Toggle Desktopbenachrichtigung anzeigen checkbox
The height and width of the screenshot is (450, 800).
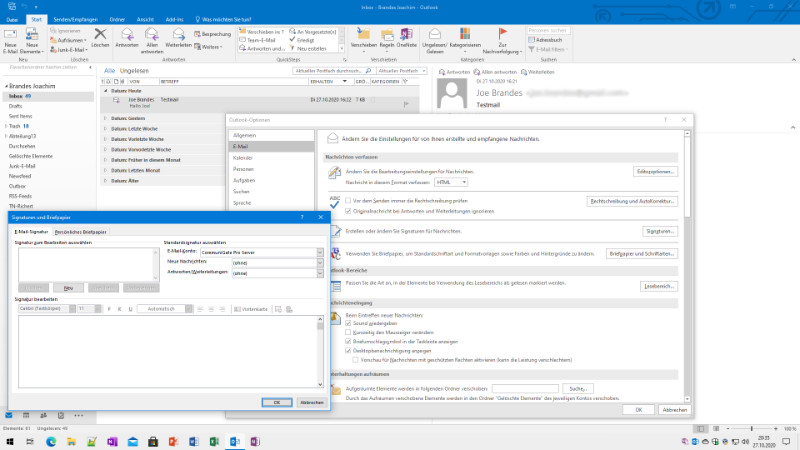[348, 351]
